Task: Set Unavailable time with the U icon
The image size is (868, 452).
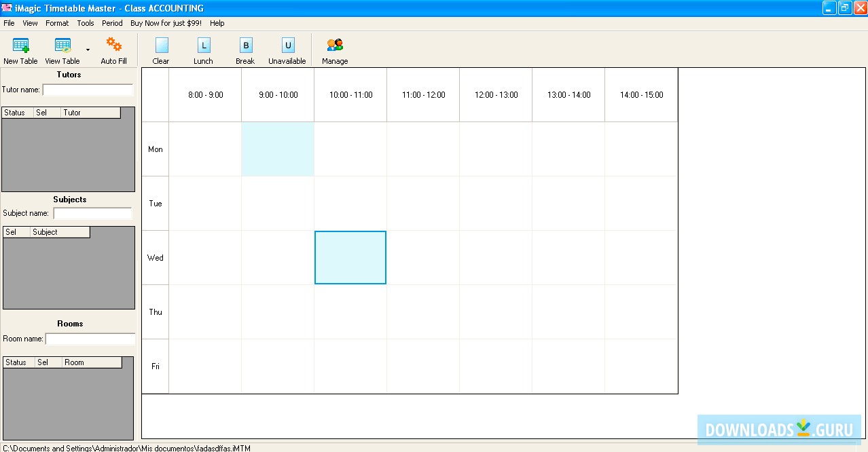Action: coord(287,46)
